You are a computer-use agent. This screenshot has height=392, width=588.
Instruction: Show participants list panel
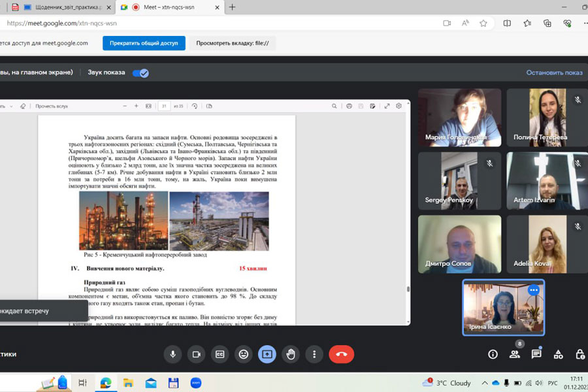click(x=515, y=354)
